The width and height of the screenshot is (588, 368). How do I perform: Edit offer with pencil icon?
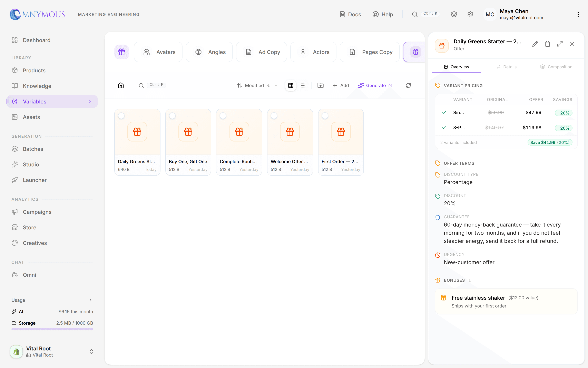tap(535, 44)
